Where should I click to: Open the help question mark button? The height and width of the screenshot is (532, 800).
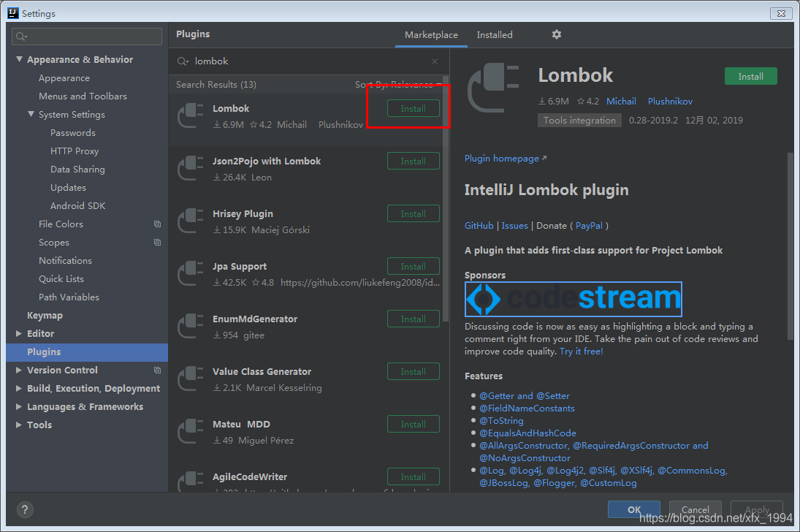point(25,509)
